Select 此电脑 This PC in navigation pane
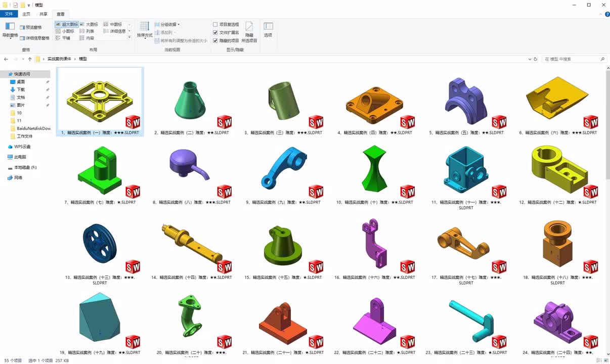This screenshot has height=364, width=610. [17, 157]
